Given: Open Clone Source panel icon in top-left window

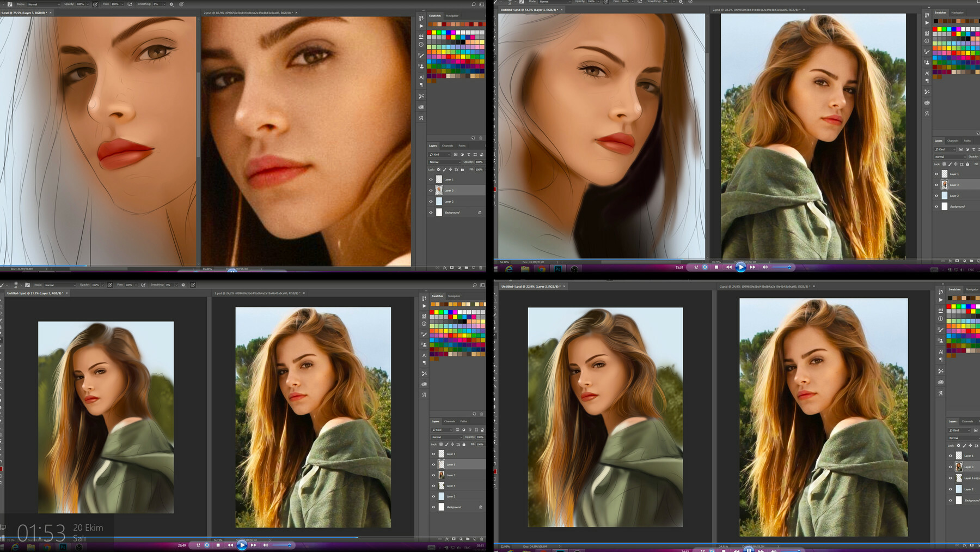Looking at the screenshot, I should point(421,66).
